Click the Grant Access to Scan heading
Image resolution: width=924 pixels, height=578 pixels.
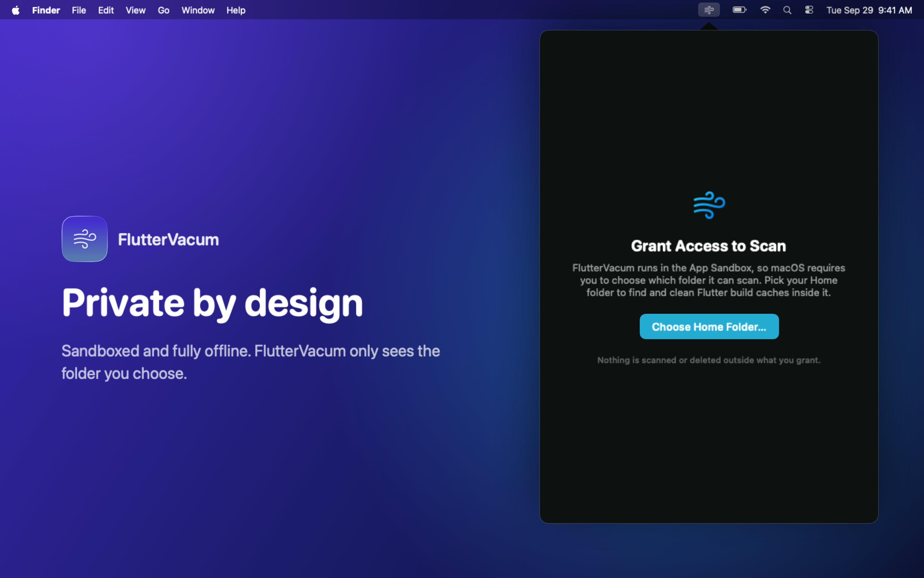tap(709, 246)
